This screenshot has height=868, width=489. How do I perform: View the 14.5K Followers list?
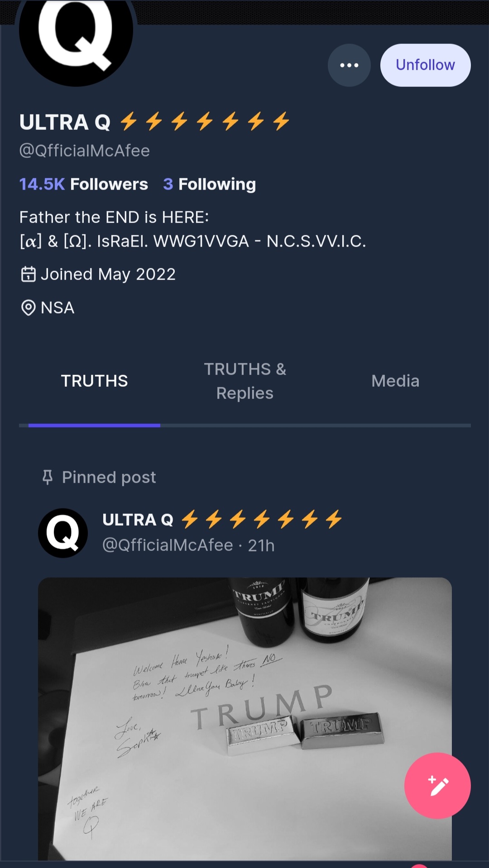tap(84, 184)
